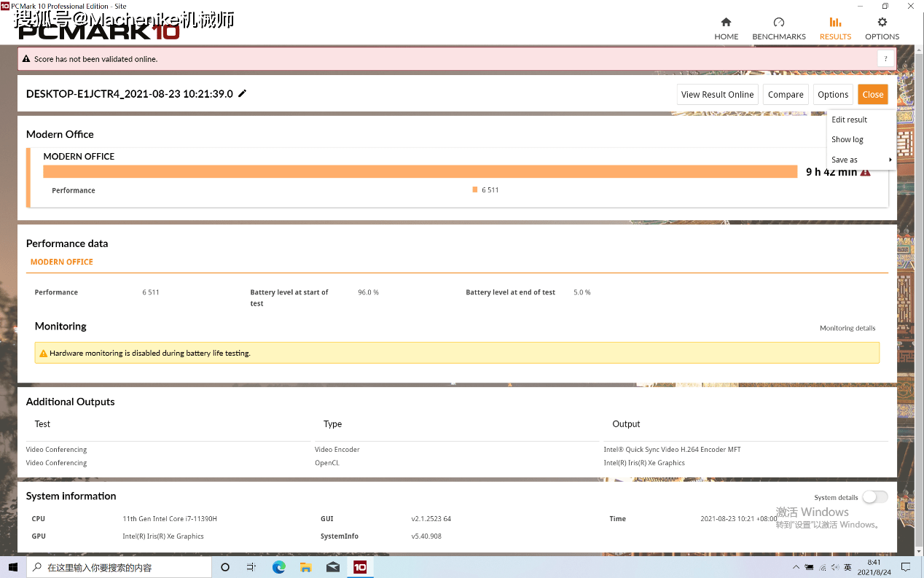Open the RESULTS bar chart icon
The image size is (924, 578).
835,23
